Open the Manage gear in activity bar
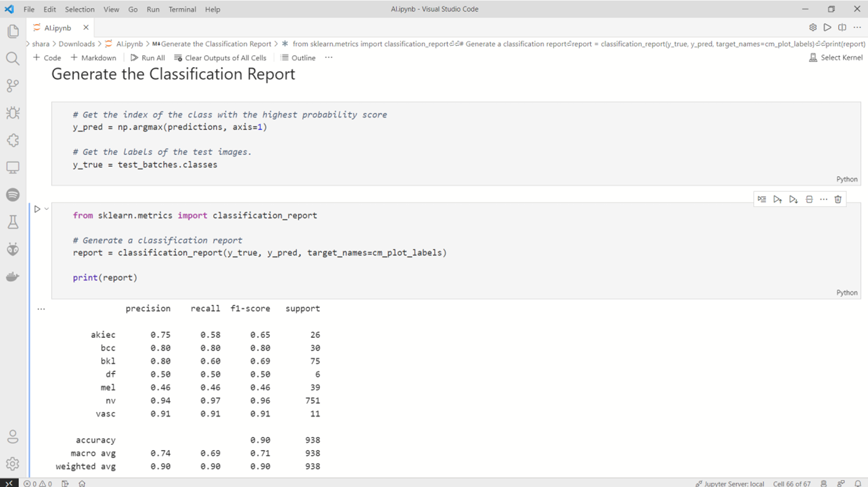 [x=13, y=463]
